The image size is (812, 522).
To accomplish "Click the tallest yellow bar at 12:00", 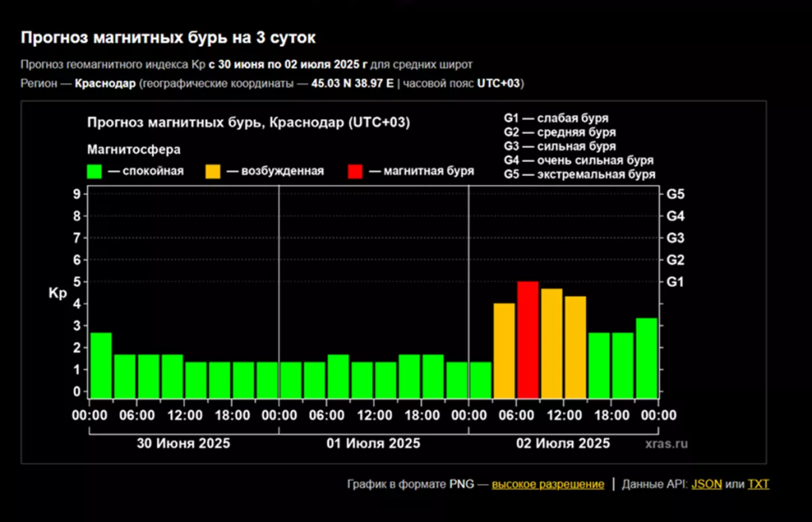I will click(552, 344).
